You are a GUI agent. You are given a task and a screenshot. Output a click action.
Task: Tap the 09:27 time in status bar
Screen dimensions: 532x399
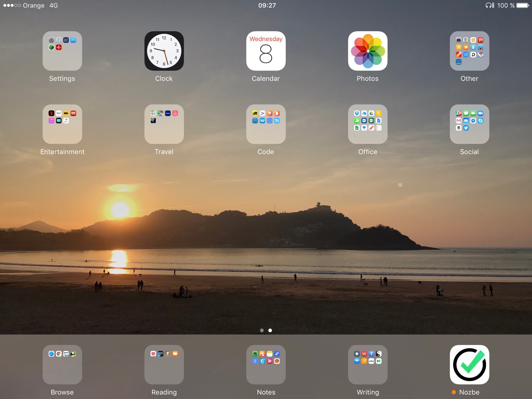pos(267,5)
